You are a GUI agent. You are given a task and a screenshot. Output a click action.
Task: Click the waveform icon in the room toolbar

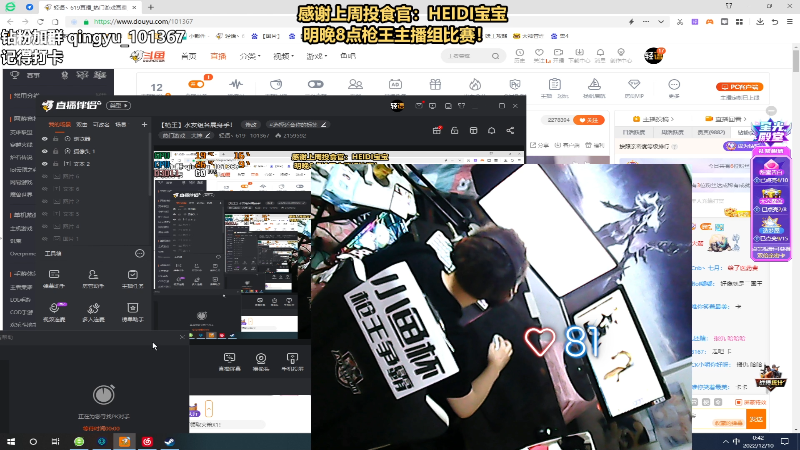(x=236, y=84)
